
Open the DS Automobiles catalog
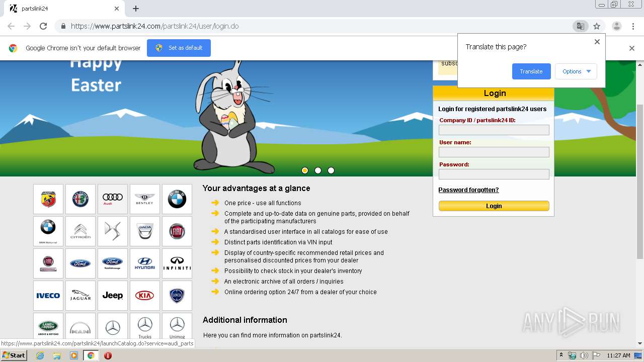113,231
